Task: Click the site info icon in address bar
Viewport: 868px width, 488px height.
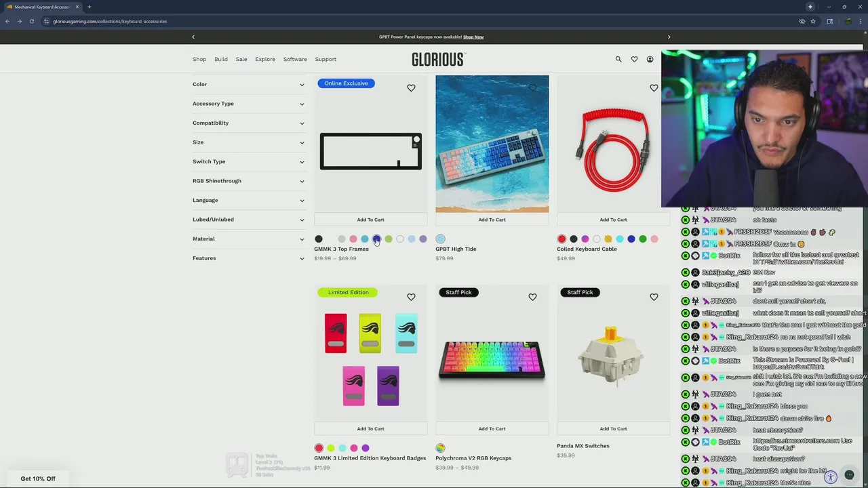Action: [x=46, y=21]
